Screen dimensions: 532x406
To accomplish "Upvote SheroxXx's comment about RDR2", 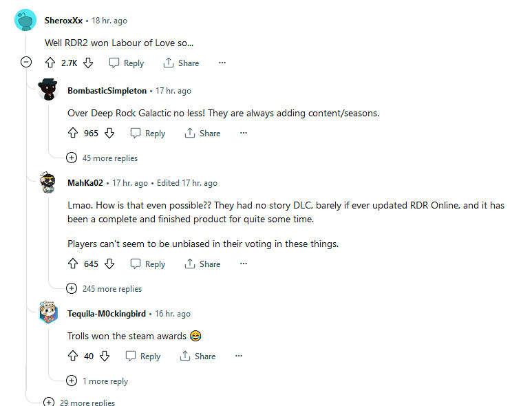I will pos(50,63).
